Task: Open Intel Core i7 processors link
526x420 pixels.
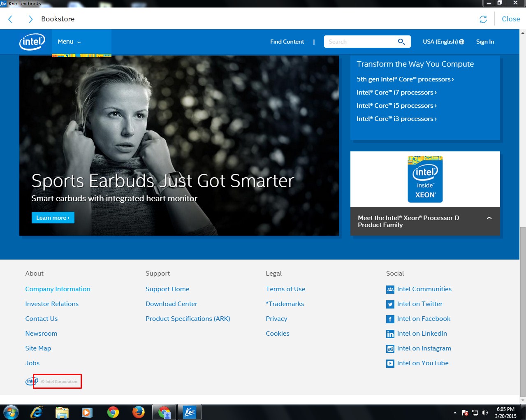Action: coord(396,93)
